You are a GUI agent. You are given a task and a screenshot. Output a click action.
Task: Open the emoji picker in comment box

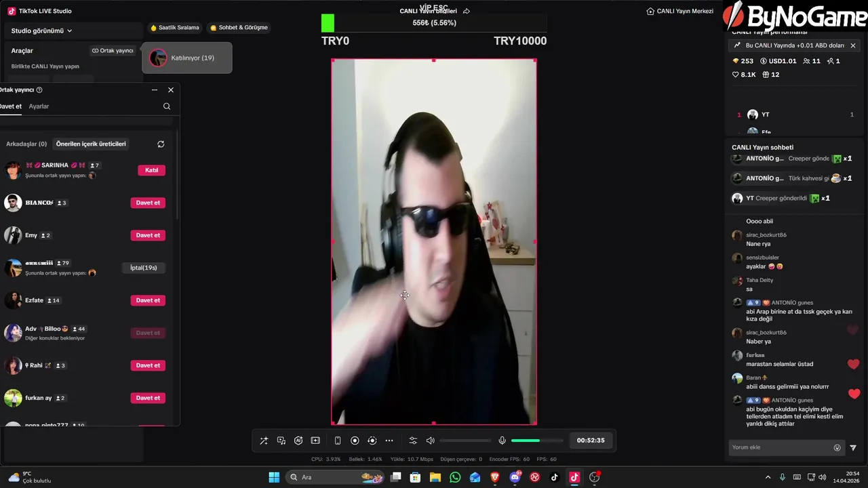tap(837, 447)
